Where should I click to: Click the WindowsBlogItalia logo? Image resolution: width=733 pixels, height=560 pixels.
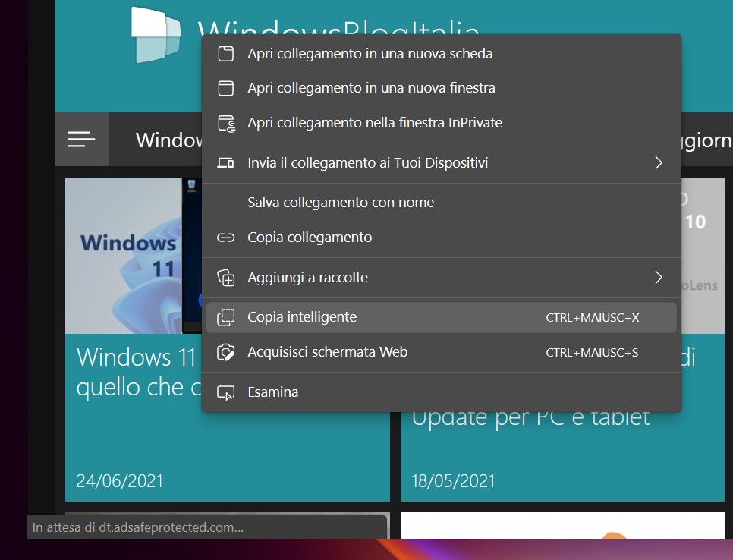click(156, 35)
